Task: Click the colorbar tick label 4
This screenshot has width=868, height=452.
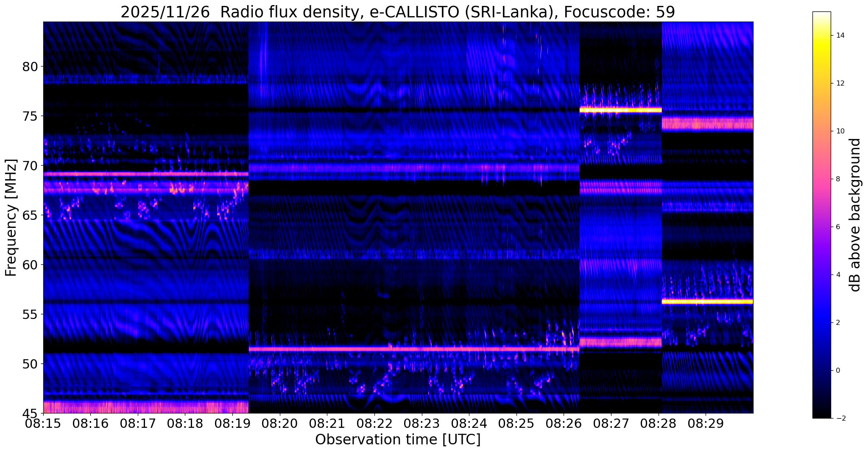Action: (837, 275)
